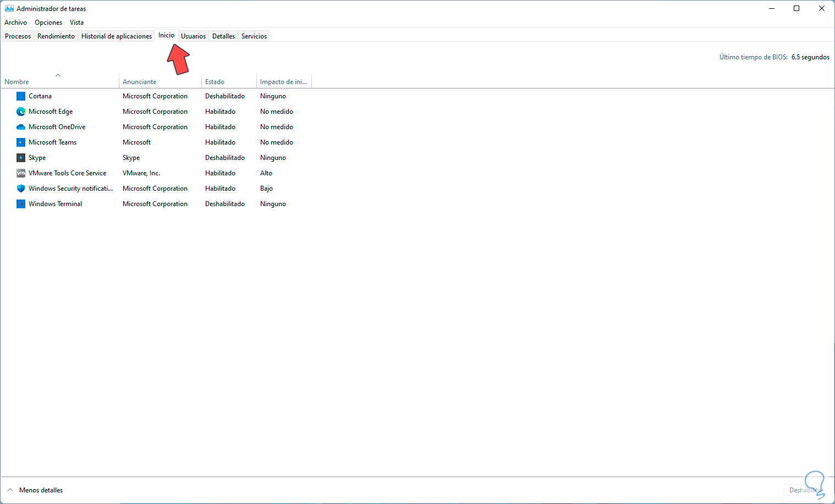
Task: Click OneDrive's No medido impact value
Action: (277, 127)
